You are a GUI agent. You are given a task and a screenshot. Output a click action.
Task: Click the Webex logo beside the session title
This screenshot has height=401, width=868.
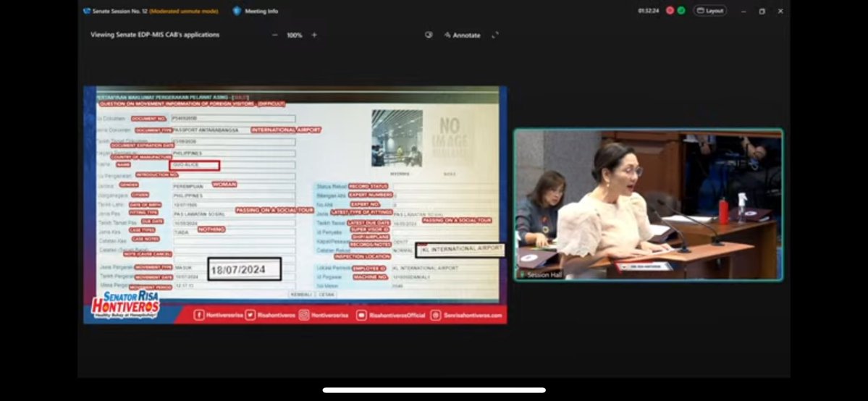pyautogui.click(x=87, y=11)
